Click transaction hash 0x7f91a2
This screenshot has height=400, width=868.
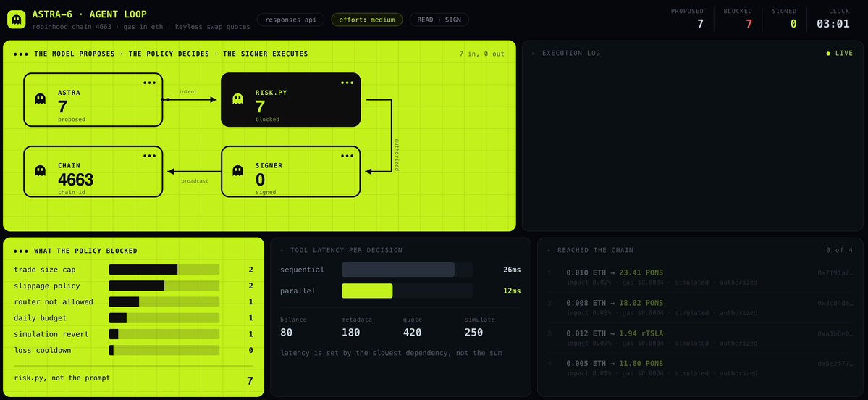pyautogui.click(x=835, y=273)
